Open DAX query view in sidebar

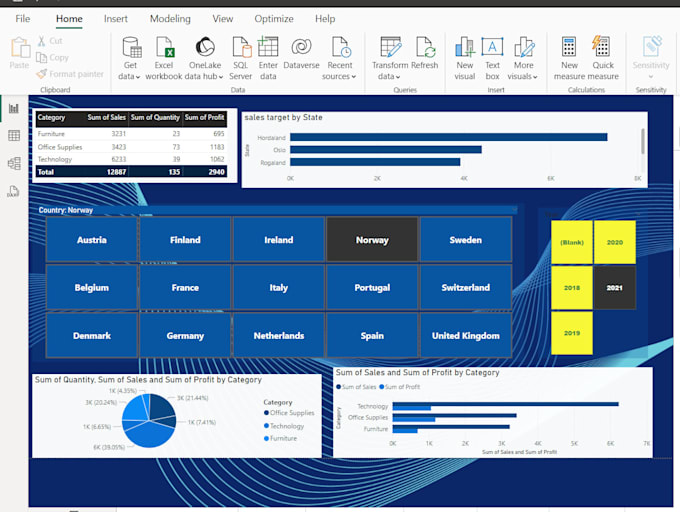point(13,191)
